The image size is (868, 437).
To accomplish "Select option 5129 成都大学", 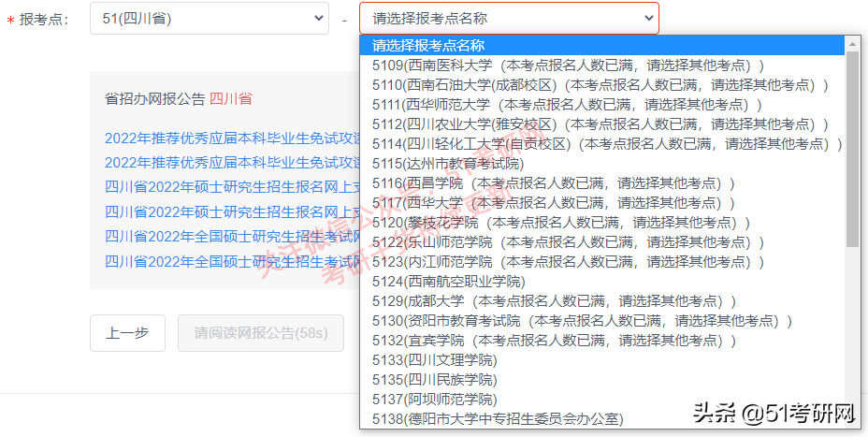I will [x=602, y=301].
